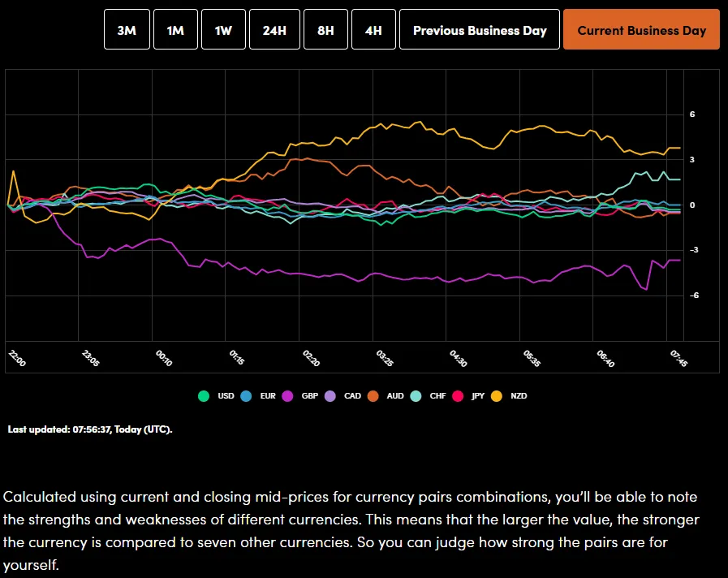728x578 pixels.
Task: Select the 3M timeframe button
Action: [127, 30]
